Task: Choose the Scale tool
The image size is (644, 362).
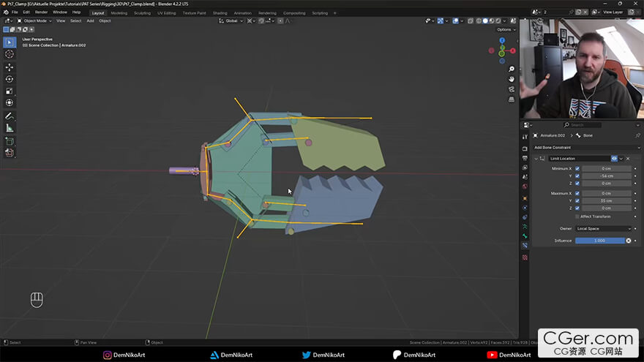Action: coord(10,91)
